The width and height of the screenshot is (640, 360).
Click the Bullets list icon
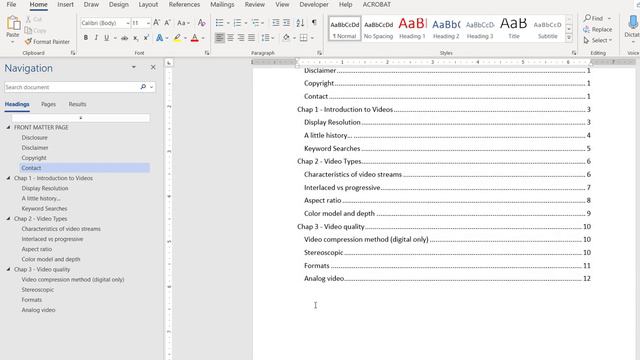pos(220,23)
